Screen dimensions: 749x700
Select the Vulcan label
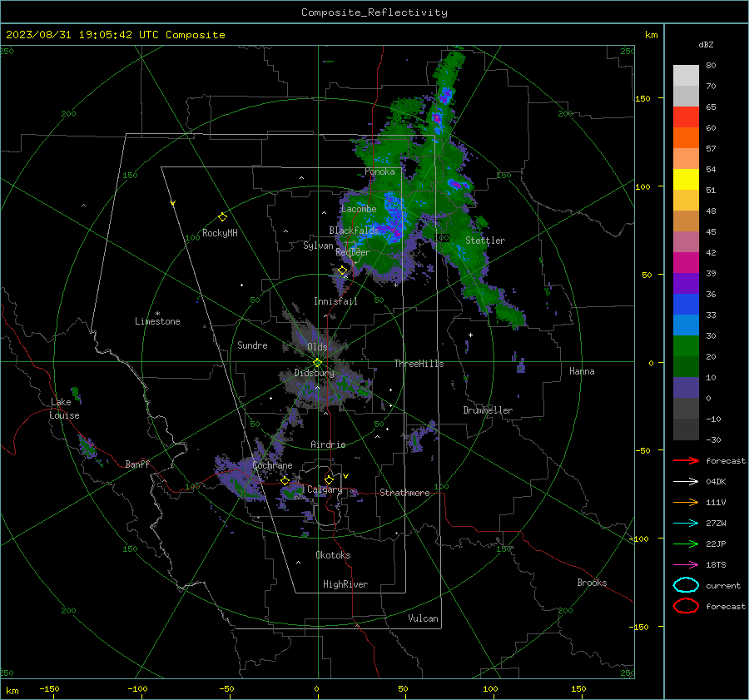click(423, 618)
